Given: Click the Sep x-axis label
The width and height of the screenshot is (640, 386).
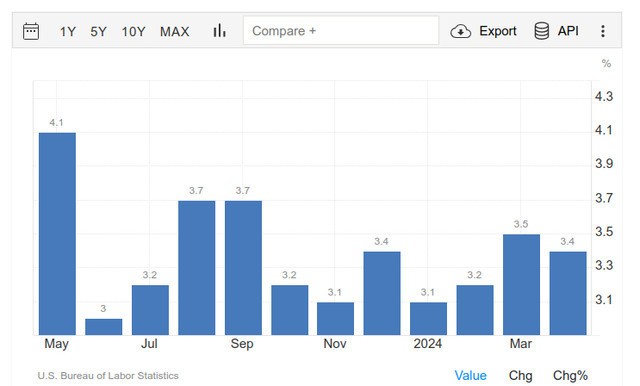Looking at the screenshot, I should click(242, 344).
